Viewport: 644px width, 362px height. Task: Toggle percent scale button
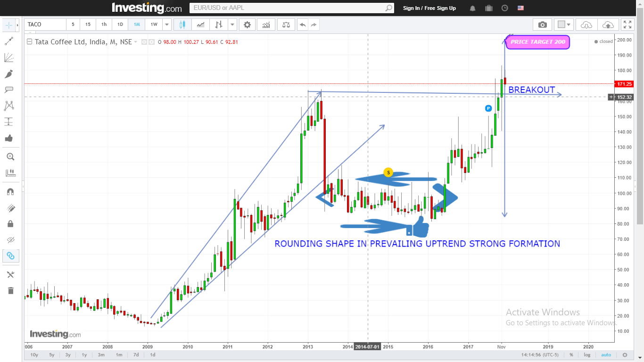571,355
